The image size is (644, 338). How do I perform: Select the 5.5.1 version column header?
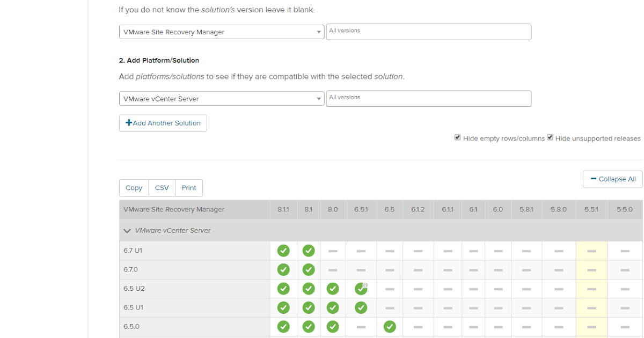(591, 209)
